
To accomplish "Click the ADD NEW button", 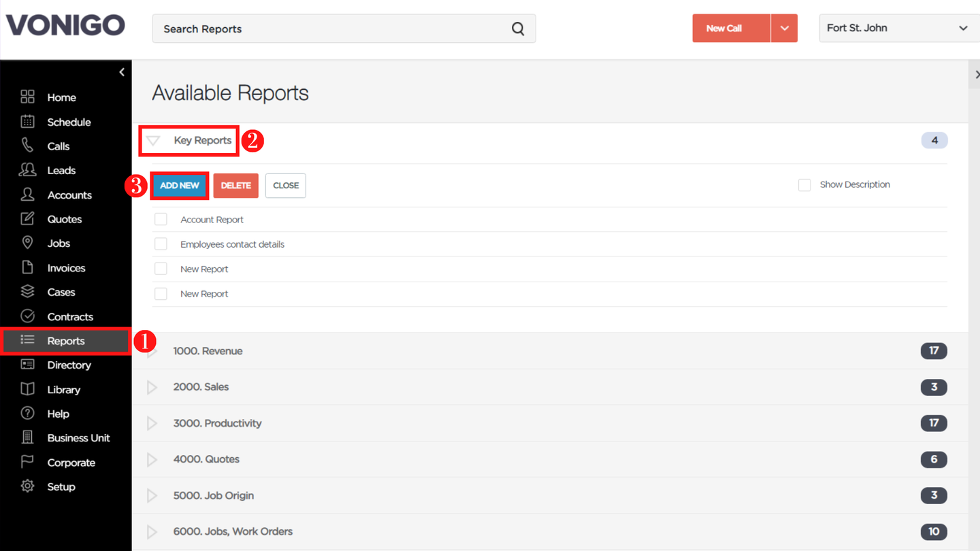I will (180, 186).
